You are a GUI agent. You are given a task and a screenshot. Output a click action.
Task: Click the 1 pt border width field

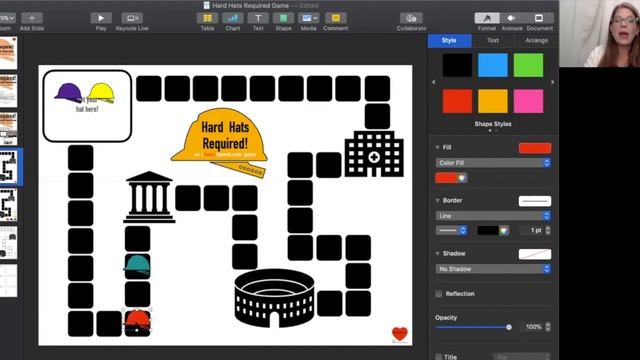point(532,231)
